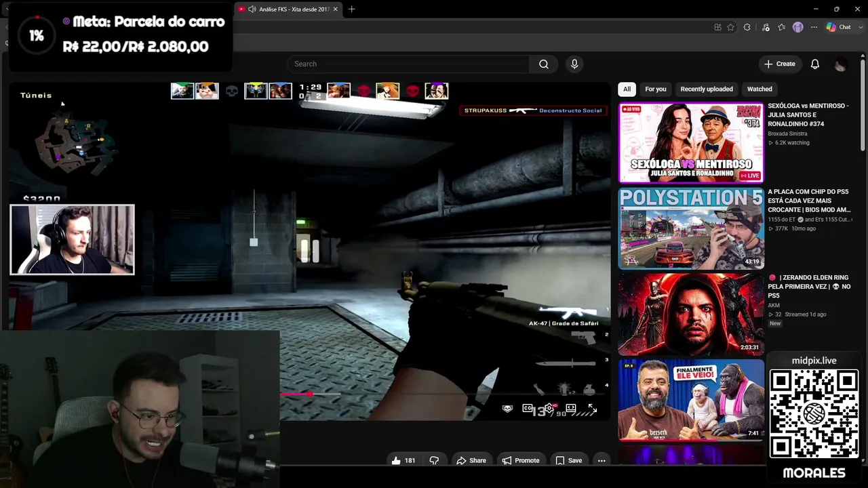
Task: Like the video with thumbs-up icon
Action: coord(396,460)
